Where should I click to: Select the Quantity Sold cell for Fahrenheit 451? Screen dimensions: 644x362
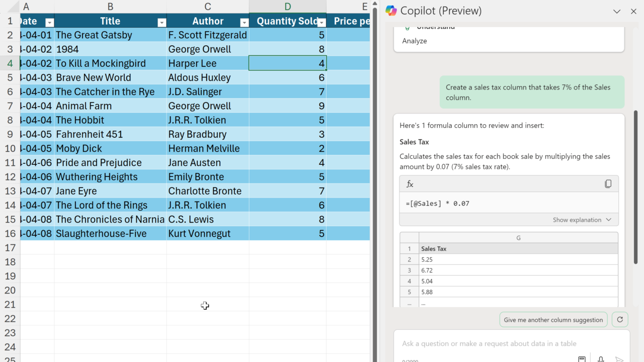click(x=288, y=134)
